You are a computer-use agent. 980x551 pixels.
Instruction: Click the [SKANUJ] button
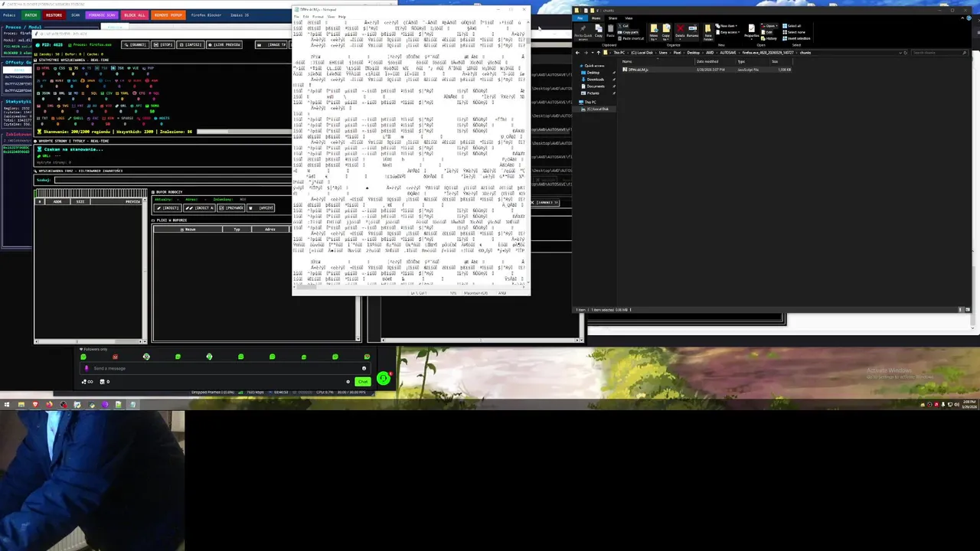(x=136, y=44)
